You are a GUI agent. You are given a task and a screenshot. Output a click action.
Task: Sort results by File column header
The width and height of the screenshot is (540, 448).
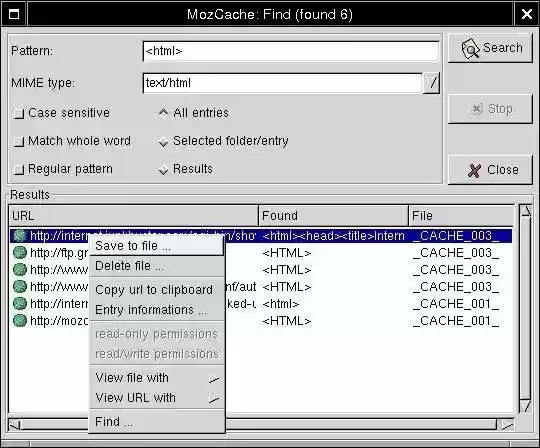(461, 216)
